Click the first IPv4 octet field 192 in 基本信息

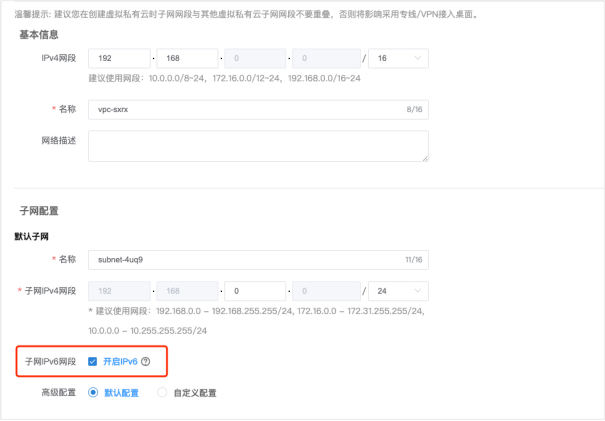tap(118, 59)
